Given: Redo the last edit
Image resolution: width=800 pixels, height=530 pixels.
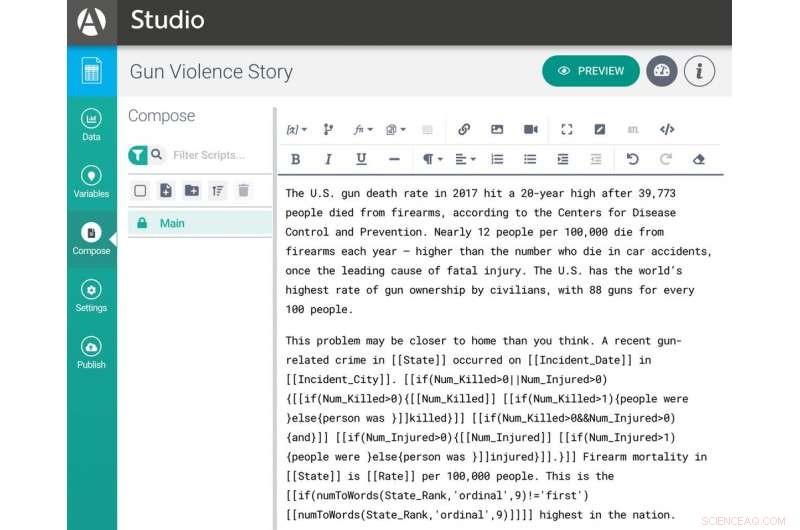Looking at the screenshot, I should click(x=665, y=159).
